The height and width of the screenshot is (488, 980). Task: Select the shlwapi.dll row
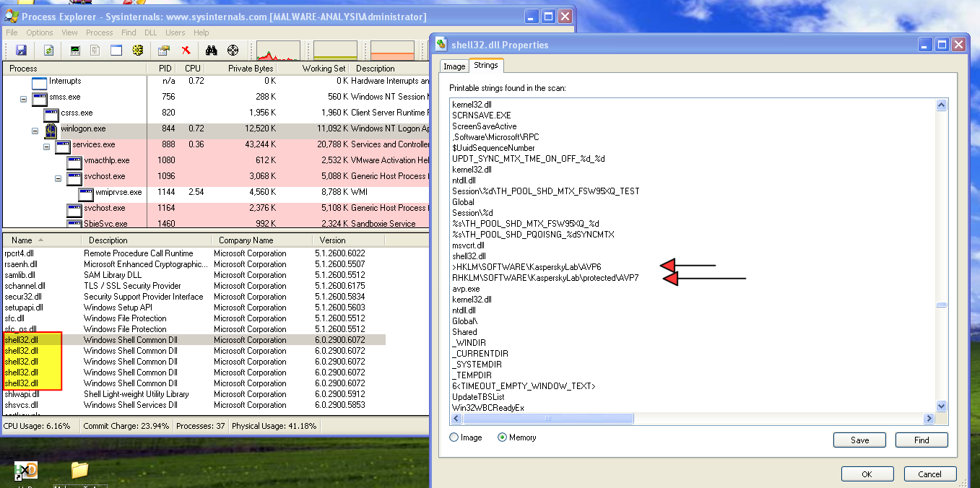(194, 394)
